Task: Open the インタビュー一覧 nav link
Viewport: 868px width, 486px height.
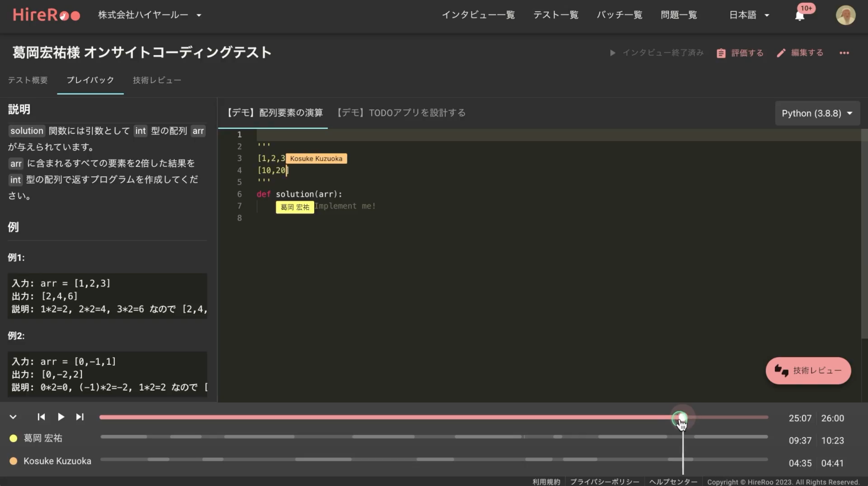Action: 478,15
